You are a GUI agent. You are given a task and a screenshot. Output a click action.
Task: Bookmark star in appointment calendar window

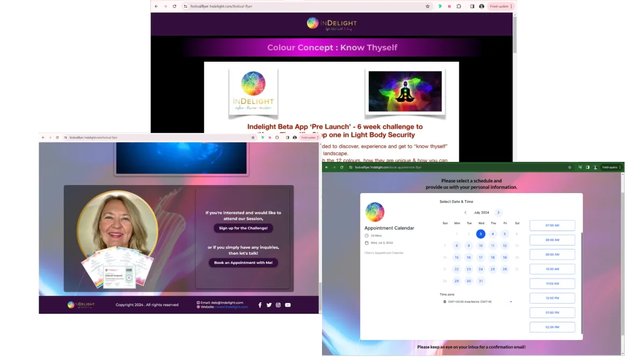pos(570,167)
